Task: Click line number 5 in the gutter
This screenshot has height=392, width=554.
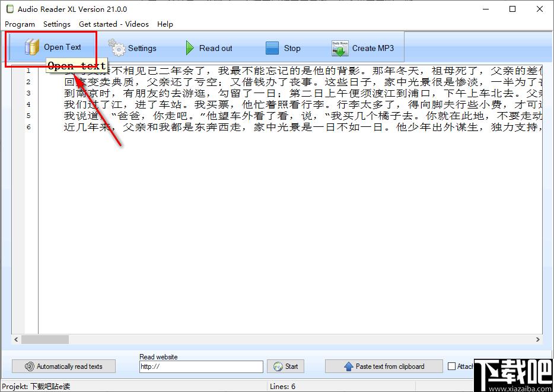Action: (x=28, y=116)
